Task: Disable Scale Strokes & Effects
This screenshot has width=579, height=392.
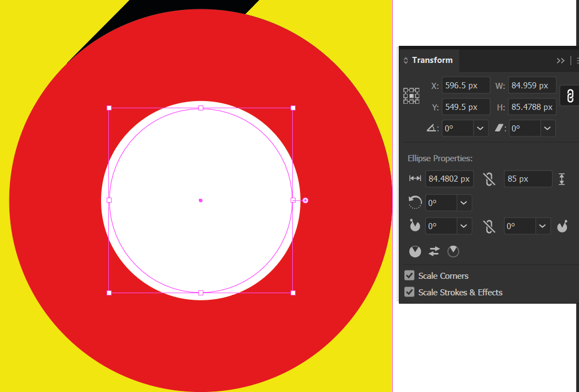Action: point(409,292)
